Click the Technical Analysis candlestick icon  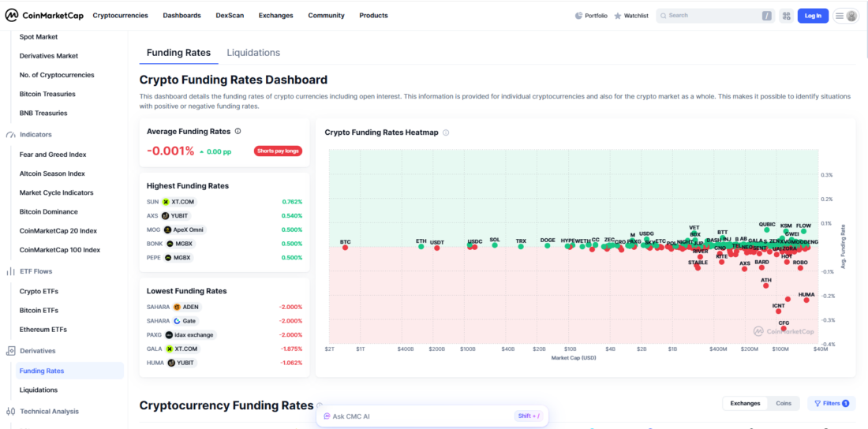pos(10,412)
